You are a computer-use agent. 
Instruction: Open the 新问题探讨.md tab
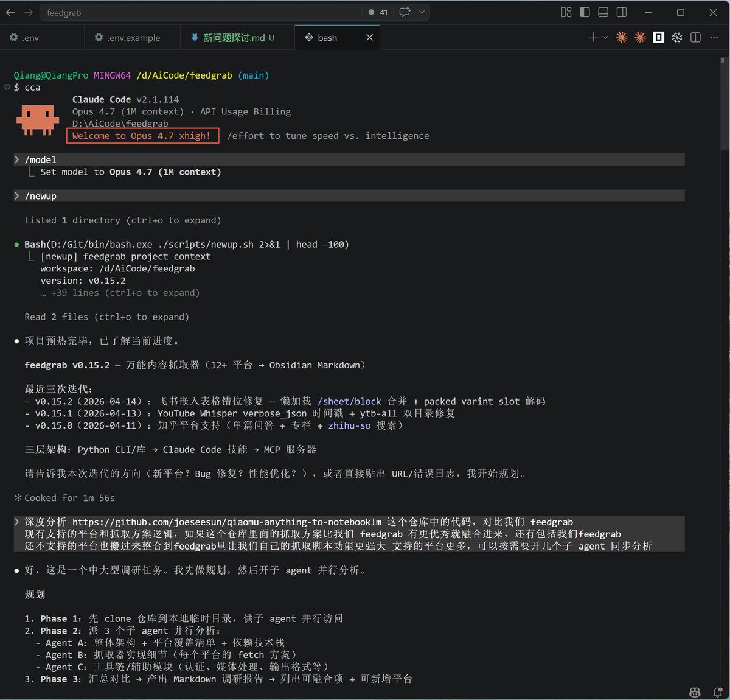pyautogui.click(x=238, y=38)
